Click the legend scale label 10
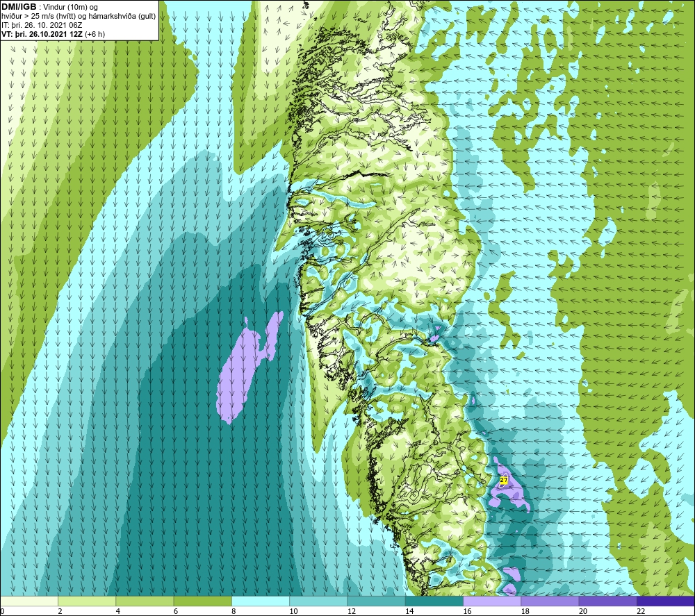 point(293,611)
